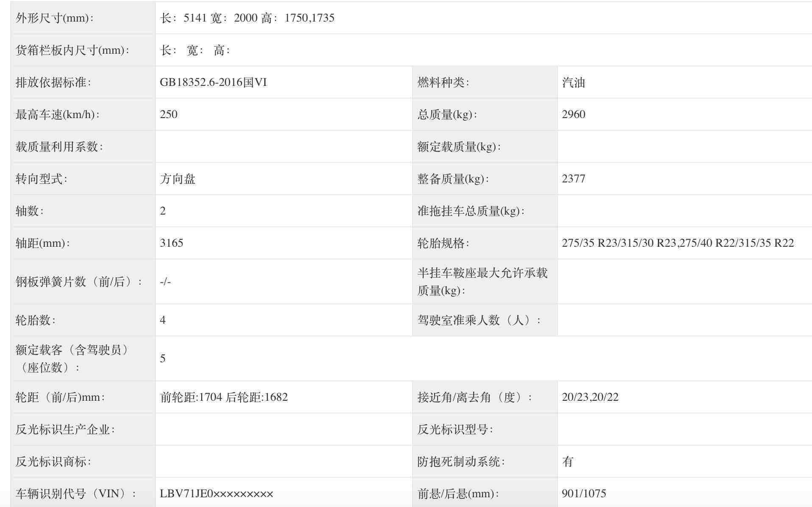Click the 接近角/离去角（度） label

(x=474, y=397)
